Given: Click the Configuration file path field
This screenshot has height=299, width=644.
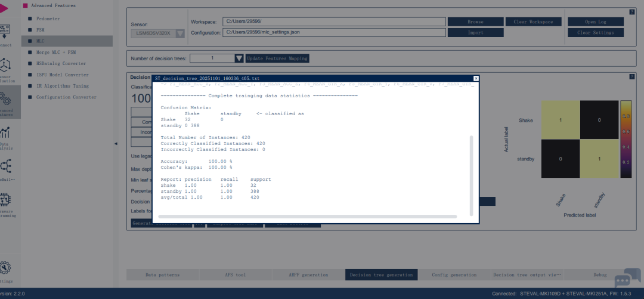Looking at the screenshot, I should [334, 32].
